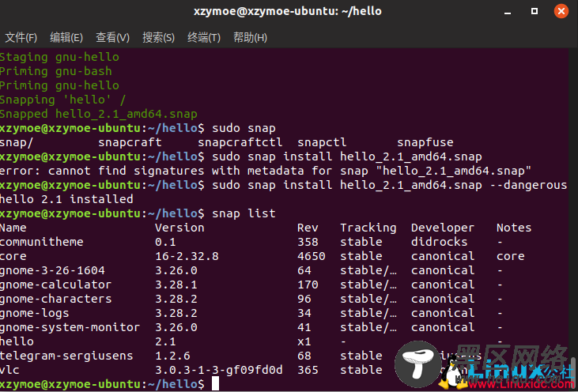The width and height of the screenshot is (578, 392).
Task: Open the 终端(T) menu
Action: click(204, 37)
